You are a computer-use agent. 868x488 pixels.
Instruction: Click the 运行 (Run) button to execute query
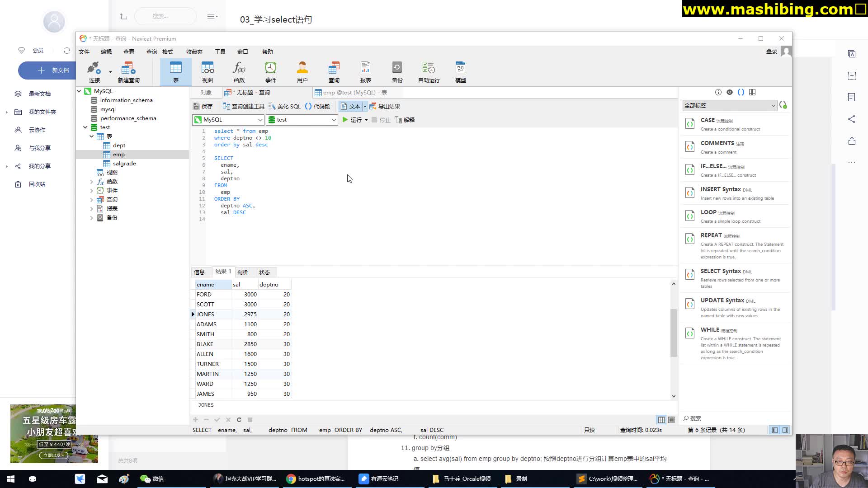click(351, 120)
